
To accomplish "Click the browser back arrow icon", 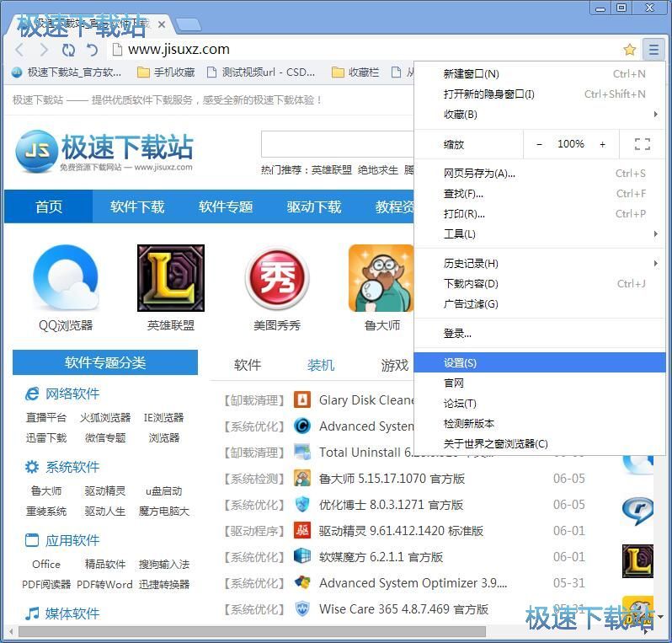I will pos(19,50).
